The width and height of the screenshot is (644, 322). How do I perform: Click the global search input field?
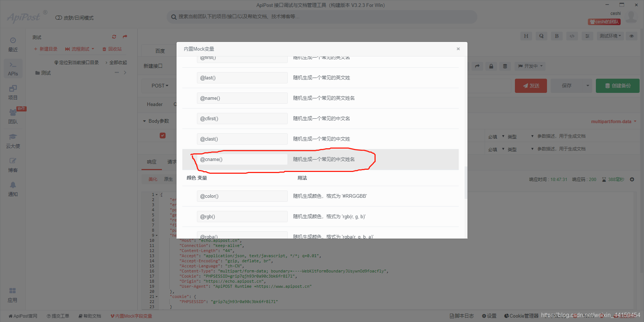(322, 17)
